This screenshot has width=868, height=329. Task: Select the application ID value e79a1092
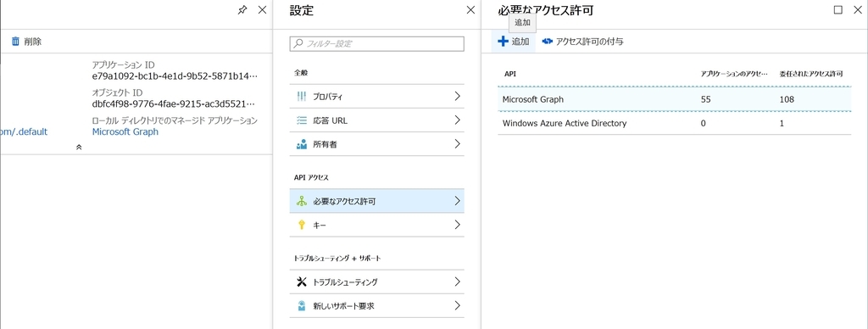point(175,75)
